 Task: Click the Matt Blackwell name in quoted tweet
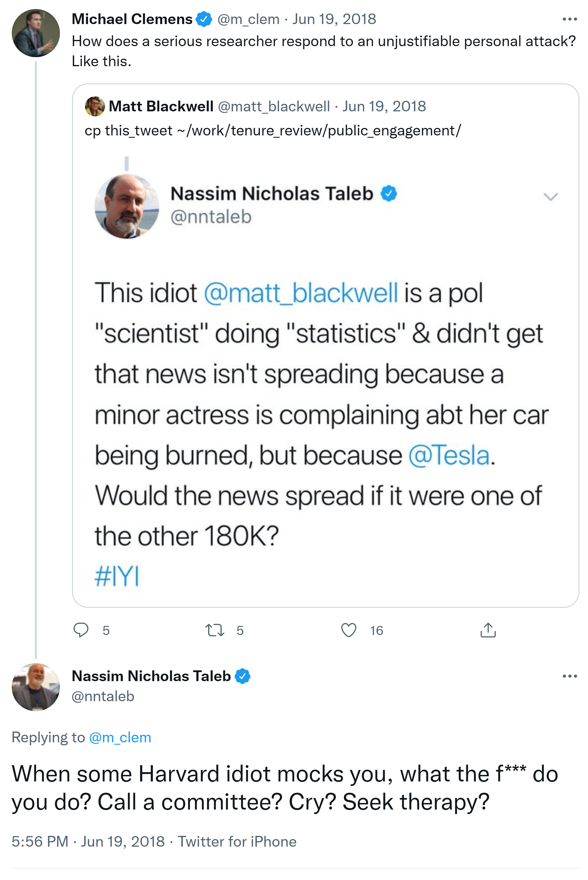(161, 107)
